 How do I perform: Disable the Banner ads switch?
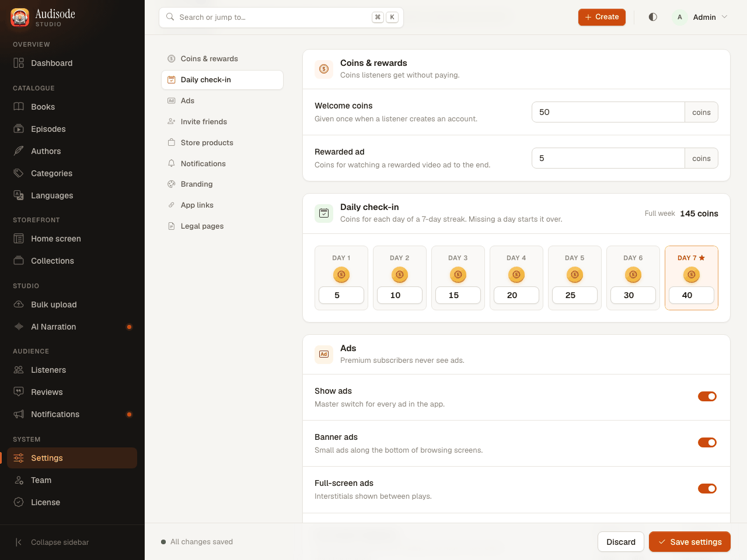pyautogui.click(x=707, y=443)
